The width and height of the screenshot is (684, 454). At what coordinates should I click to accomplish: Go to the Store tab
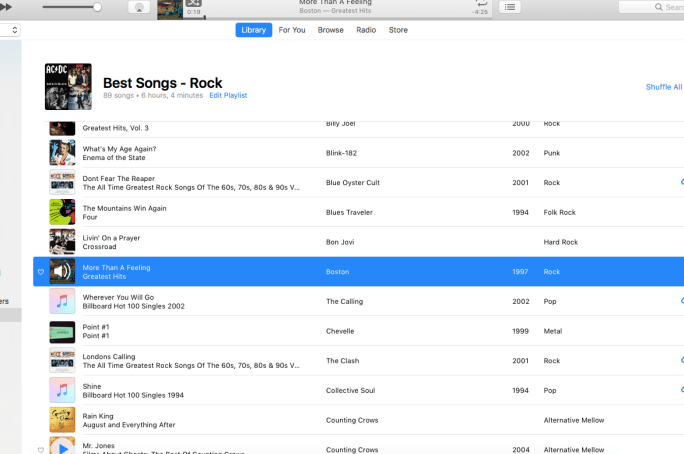[x=398, y=30]
